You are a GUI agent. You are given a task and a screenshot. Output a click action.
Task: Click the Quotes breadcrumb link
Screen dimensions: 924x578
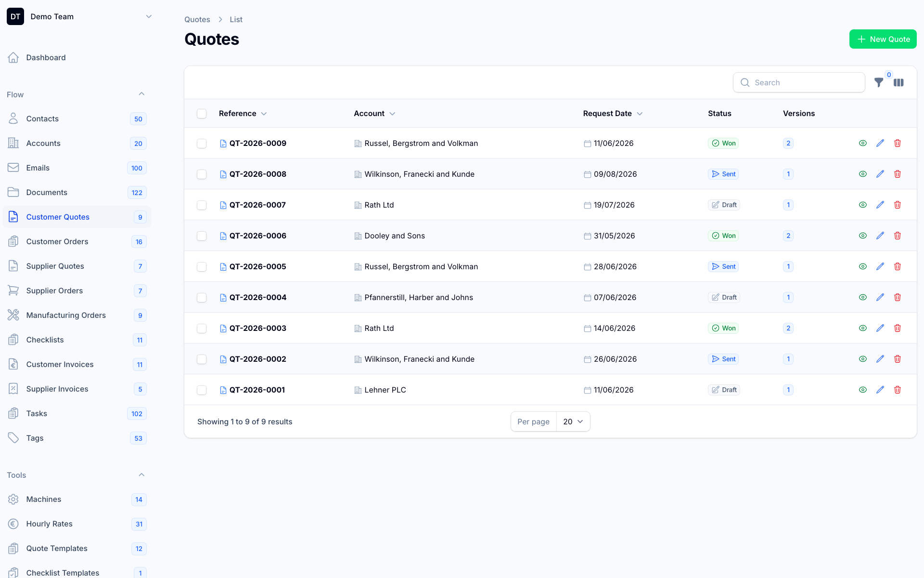[197, 19]
